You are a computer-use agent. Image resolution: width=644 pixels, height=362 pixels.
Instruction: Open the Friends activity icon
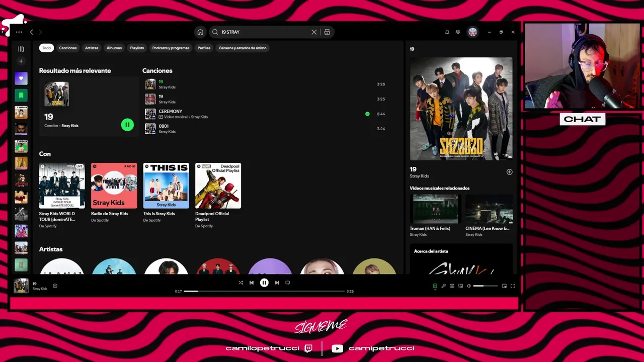click(458, 32)
